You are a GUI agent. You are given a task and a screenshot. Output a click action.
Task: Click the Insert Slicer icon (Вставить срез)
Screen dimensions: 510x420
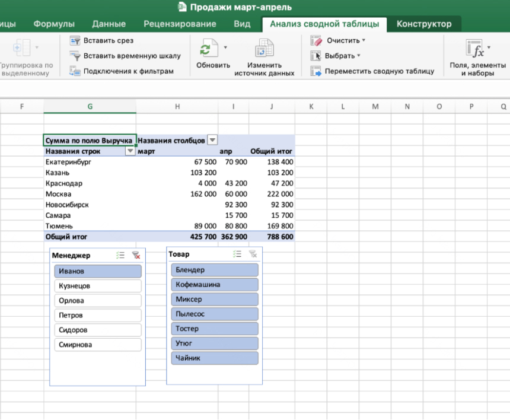coord(75,41)
